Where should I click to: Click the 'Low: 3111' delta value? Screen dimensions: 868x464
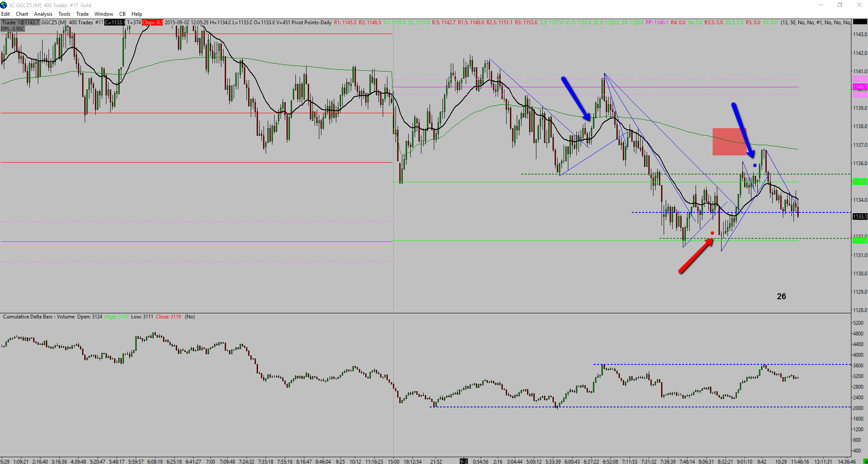[142, 317]
